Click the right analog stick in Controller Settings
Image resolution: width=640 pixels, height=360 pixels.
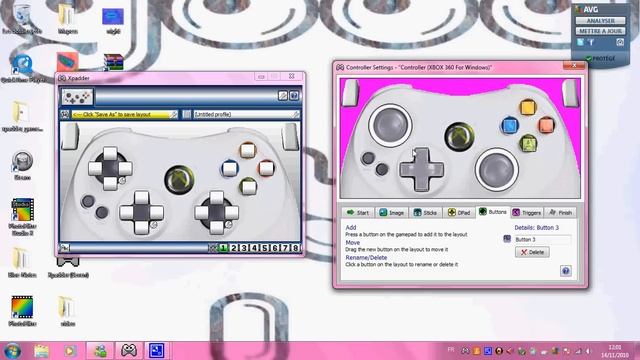(496, 169)
